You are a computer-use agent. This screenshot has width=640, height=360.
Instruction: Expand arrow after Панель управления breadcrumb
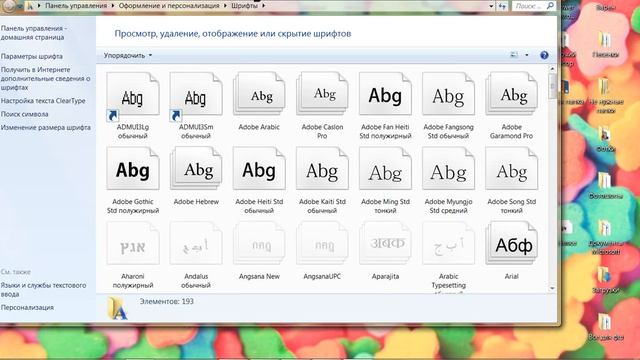[x=113, y=6]
